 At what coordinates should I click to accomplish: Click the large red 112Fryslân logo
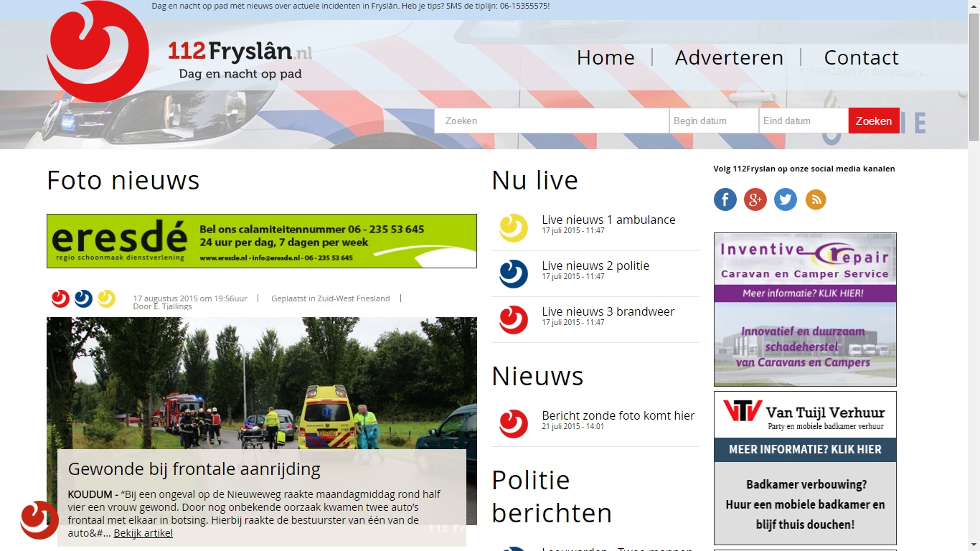click(x=98, y=52)
